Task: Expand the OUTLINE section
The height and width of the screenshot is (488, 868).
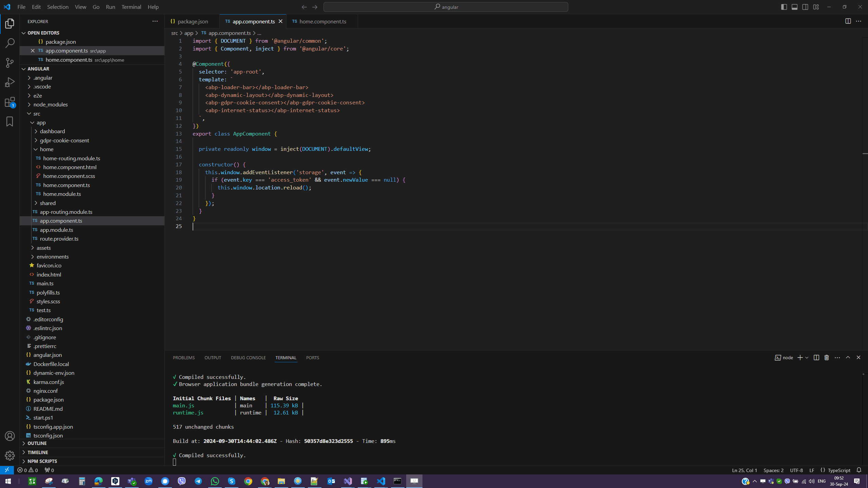Action: point(37,443)
